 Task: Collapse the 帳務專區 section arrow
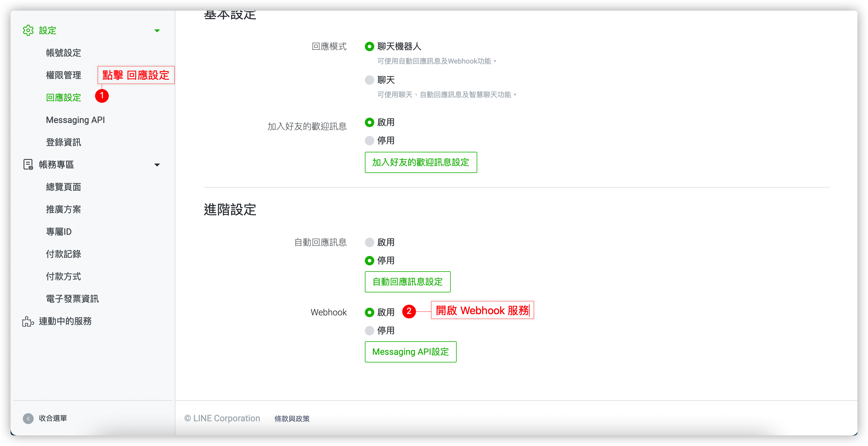click(x=157, y=165)
